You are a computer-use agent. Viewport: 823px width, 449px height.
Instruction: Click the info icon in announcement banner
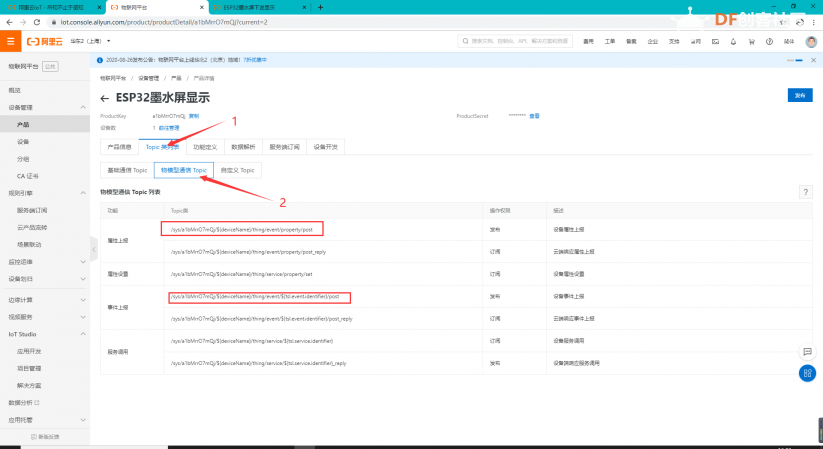(x=100, y=60)
